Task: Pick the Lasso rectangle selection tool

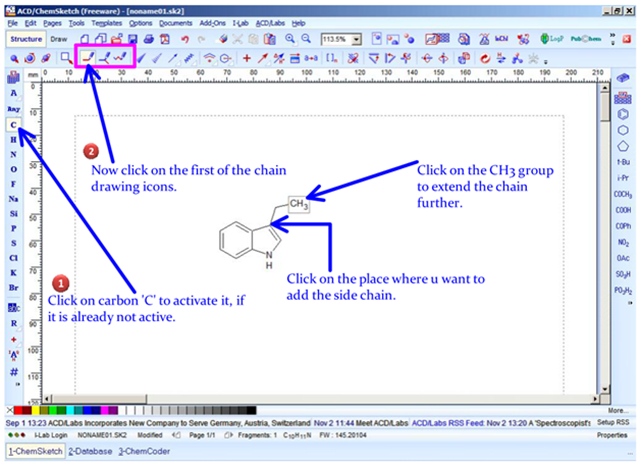Action: (x=66, y=58)
